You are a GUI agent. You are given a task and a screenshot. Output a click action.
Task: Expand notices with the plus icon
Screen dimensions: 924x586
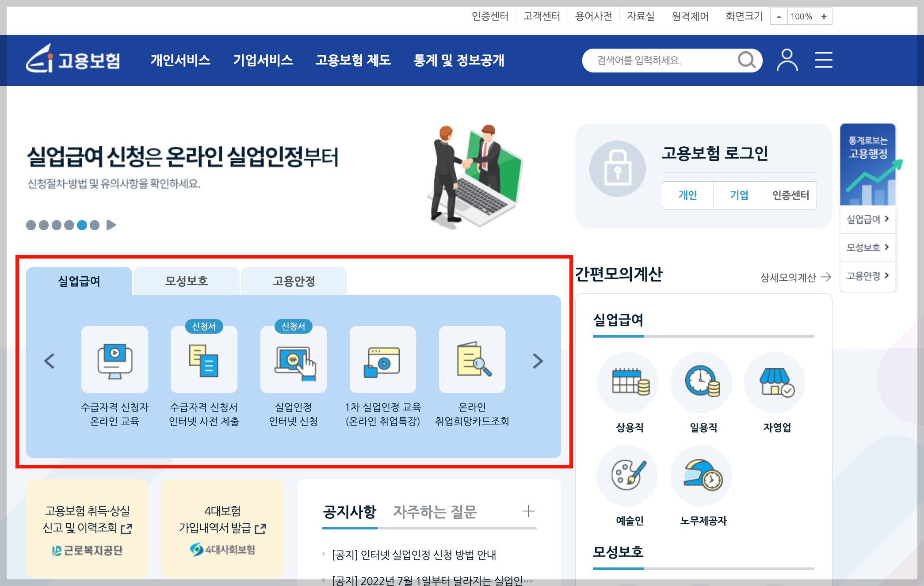[x=528, y=511]
